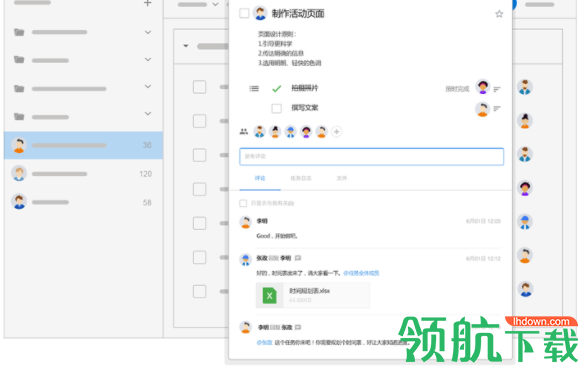Expand the third sidebar folder chevron
Screen dimensions: 578x369
148,86
